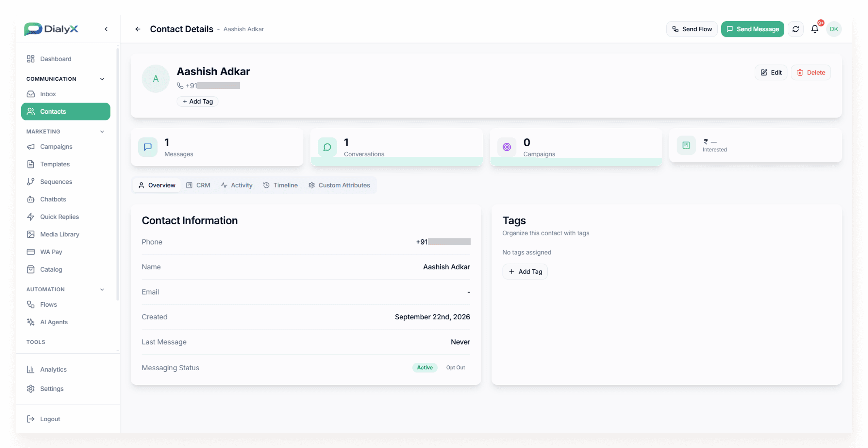Click the Conversations stat icon
Viewport: 868px width, 448px height.
point(327,147)
